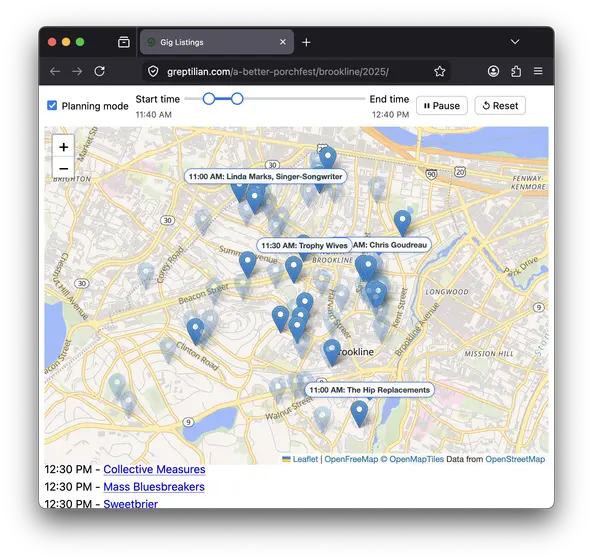Screen dimensions: 593x560
Task: Pause the time animation
Action: pyautogui.click(x=442, y=105)
